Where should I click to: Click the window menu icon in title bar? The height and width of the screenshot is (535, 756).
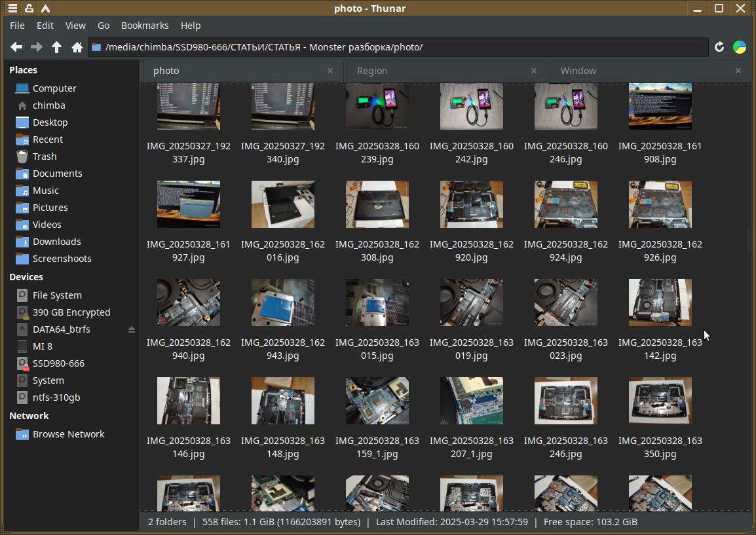pyautogui.click(x=12, y=9)
